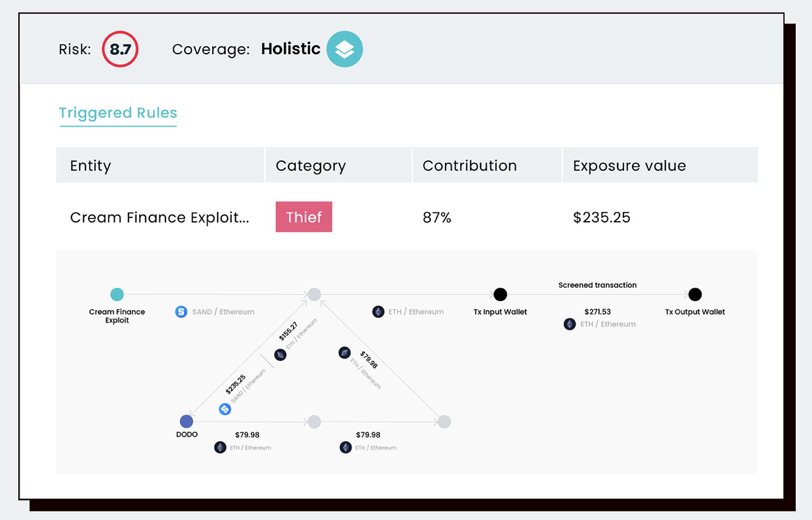Open the Triggered Rules tab
The image size is (812, 520).
coord(118,113)
